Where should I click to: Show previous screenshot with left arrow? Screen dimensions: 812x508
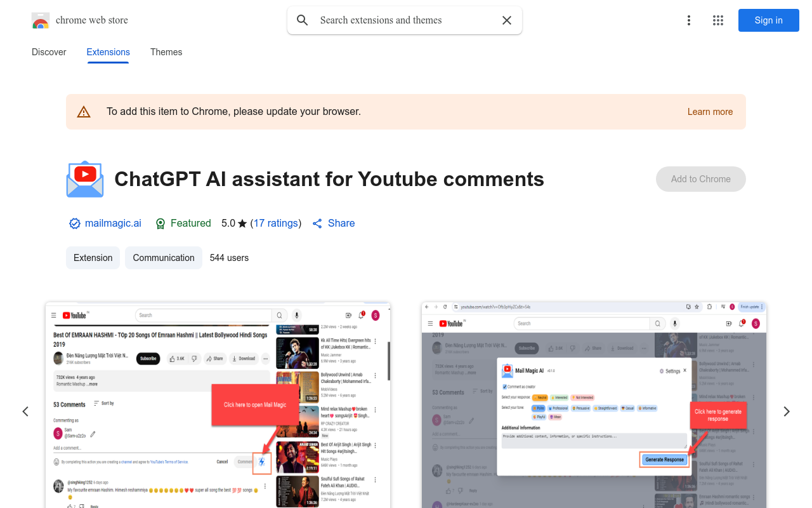point(25,411)
